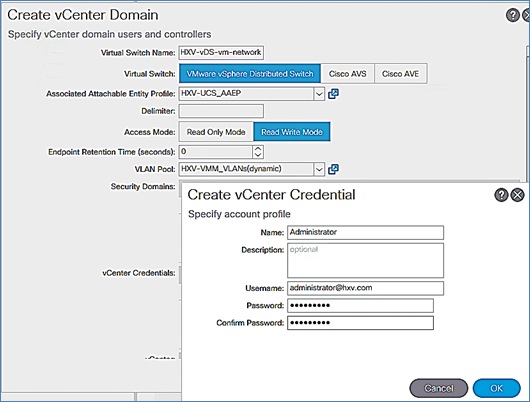
Task: Expand Associated Attachable Entity Profile dropdown
Action: [319, 94]
